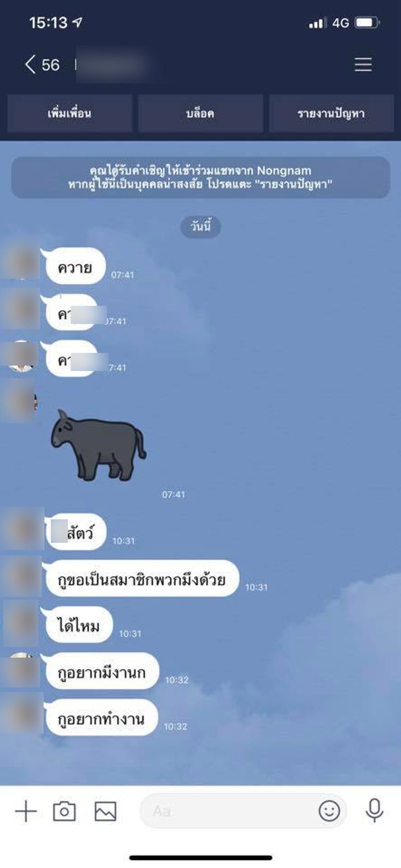Screen dimensions: 401x868
Task: Tap the message bubble กูอยากมีงานก
Action: coord(101,671)
